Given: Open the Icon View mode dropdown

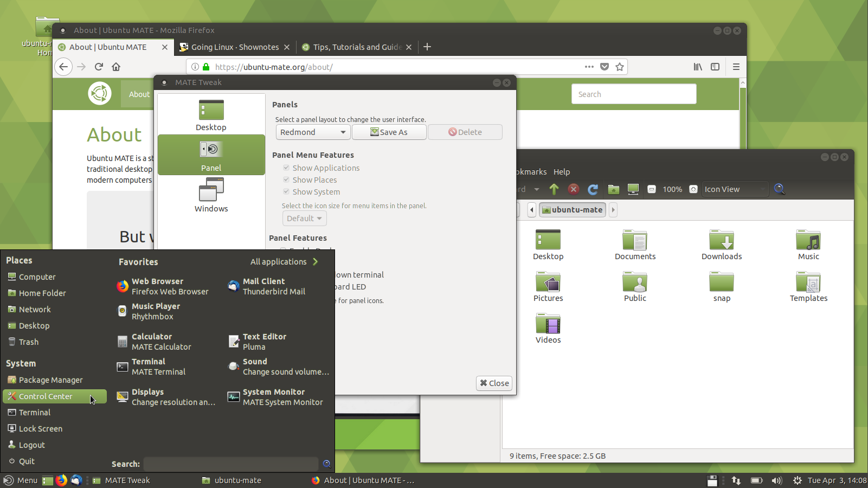Looking at the screenshot, I should click(736, 189).
